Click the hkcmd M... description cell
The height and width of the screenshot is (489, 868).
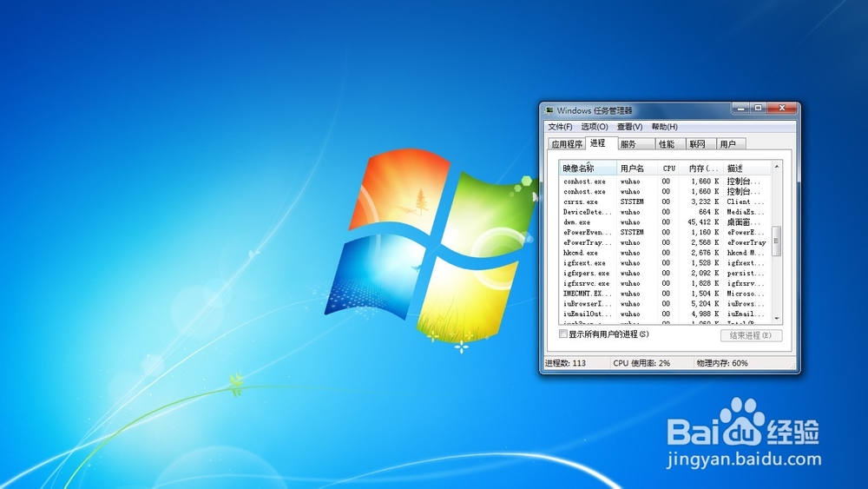746,253
